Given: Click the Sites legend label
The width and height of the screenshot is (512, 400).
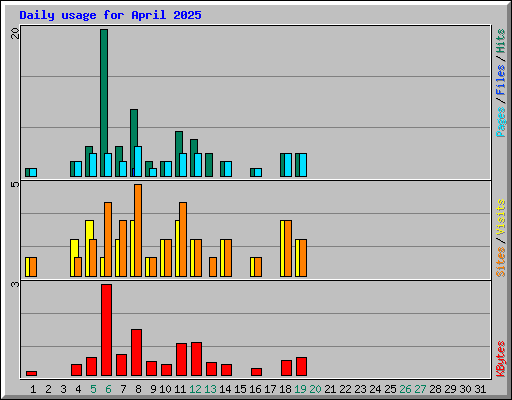Looking at the screenshot, I should 501,262.
